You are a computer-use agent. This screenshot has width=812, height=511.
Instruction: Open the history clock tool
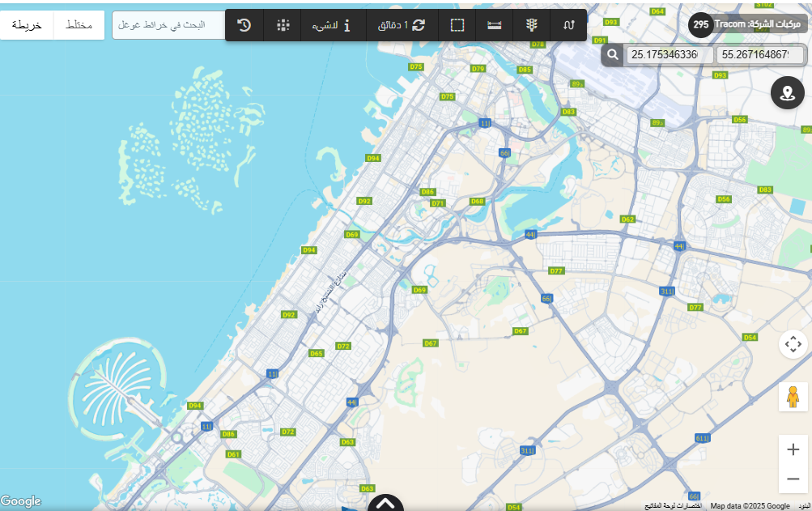(244, 25)
